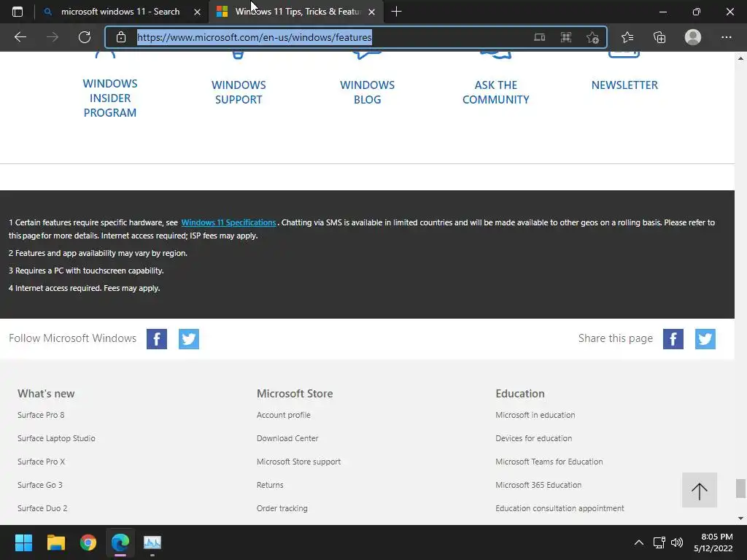747x560 pixels.
Task: Open Ask the Community link
Action: 496,92
